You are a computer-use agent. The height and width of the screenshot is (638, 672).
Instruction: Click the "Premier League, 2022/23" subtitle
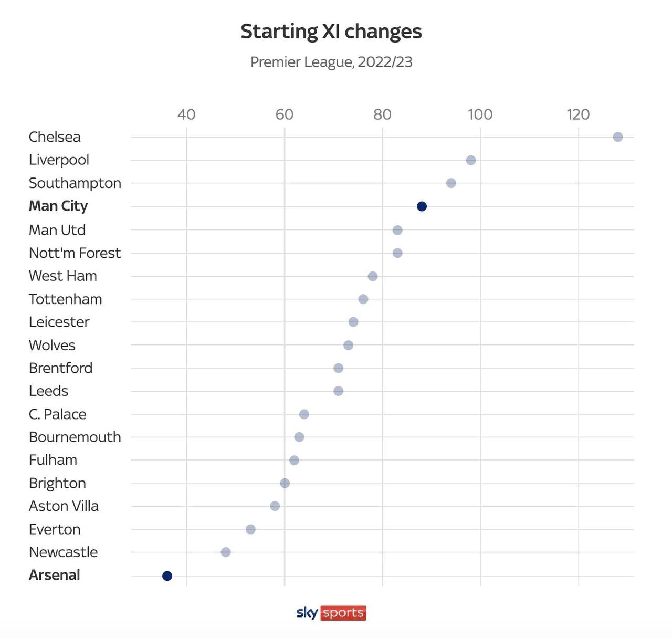(331, 62)
